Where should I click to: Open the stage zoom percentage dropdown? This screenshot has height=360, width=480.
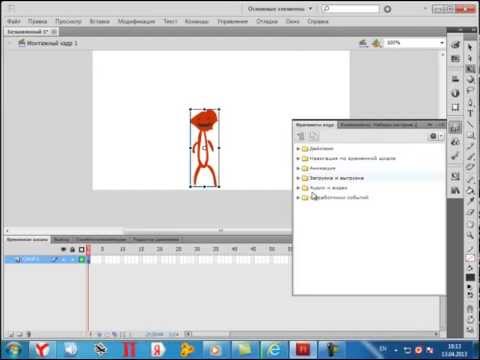pos(442,43)
